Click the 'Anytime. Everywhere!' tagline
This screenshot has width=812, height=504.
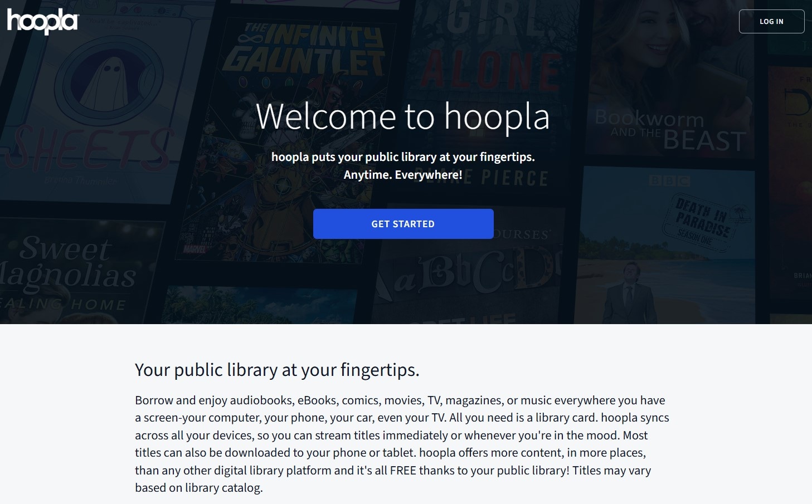point(403,175)
